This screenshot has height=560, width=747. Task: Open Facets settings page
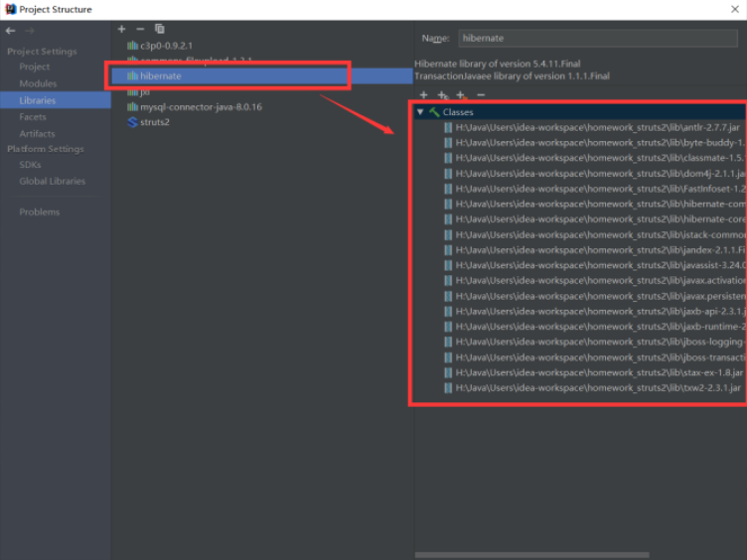tap(33, 117)
